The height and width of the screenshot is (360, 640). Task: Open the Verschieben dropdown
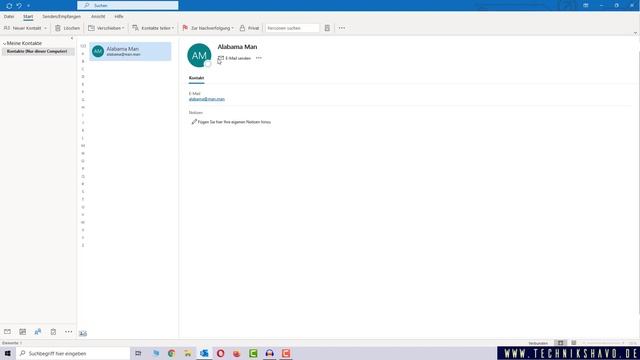tap(106, 28)
